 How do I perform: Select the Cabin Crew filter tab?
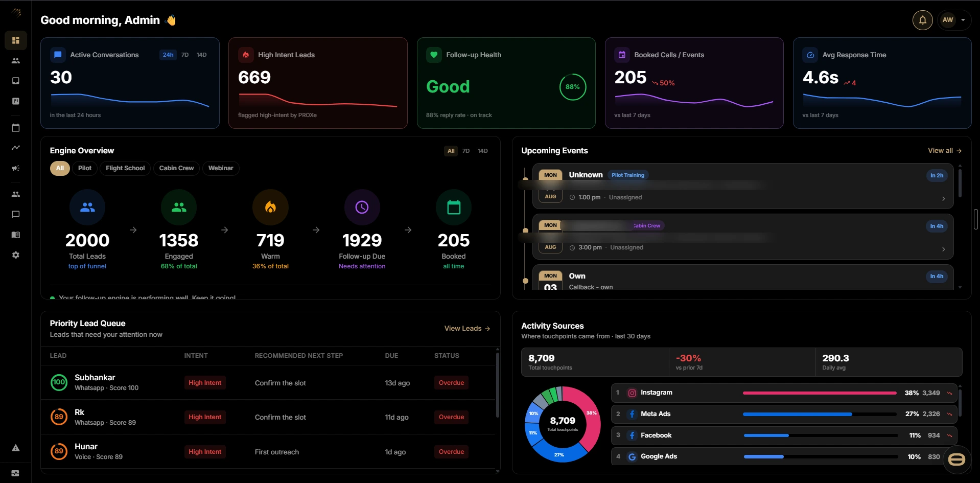176,168
